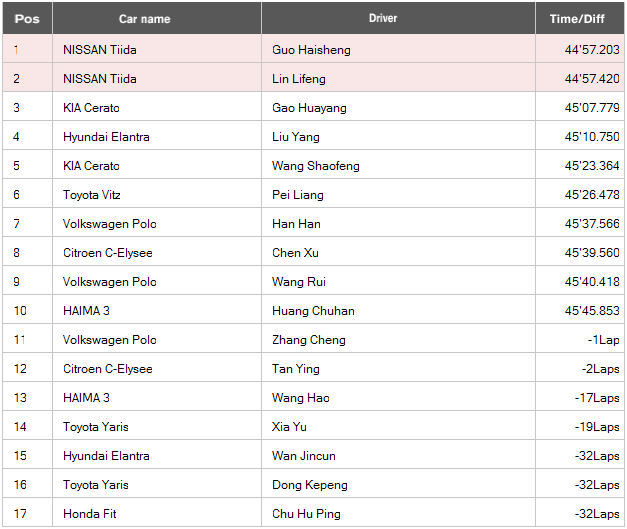Click the -1Lap result for Zhang Cheng
The width and height of the screenshot is (627, 529).
(x=580, y=339)
